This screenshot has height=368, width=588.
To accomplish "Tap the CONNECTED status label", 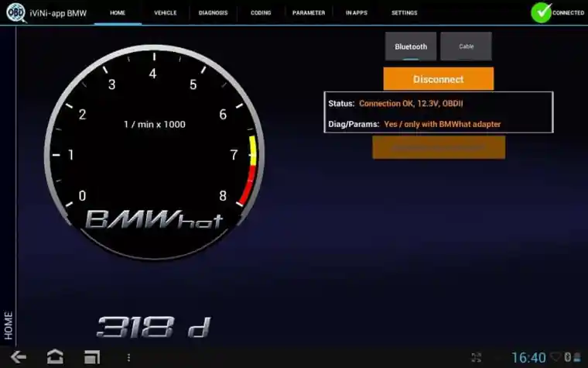I will (x=568, y=12).
